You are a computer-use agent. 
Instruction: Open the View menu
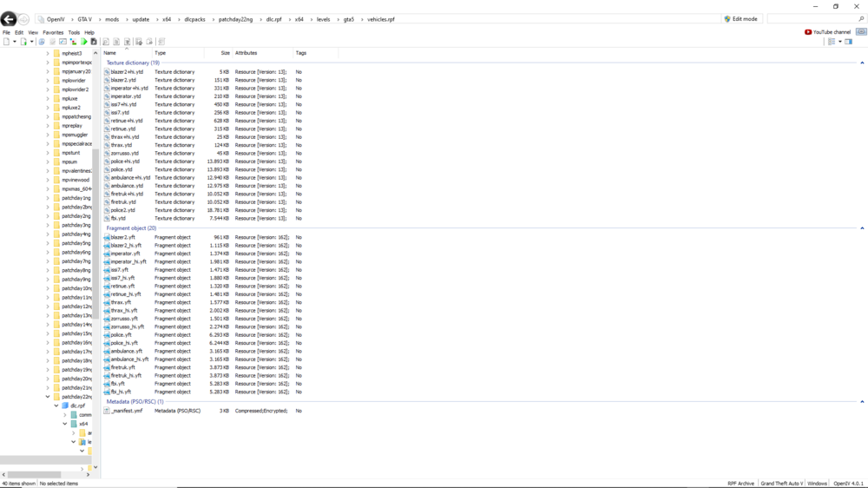pyautogui.click(x=33, y=33)
